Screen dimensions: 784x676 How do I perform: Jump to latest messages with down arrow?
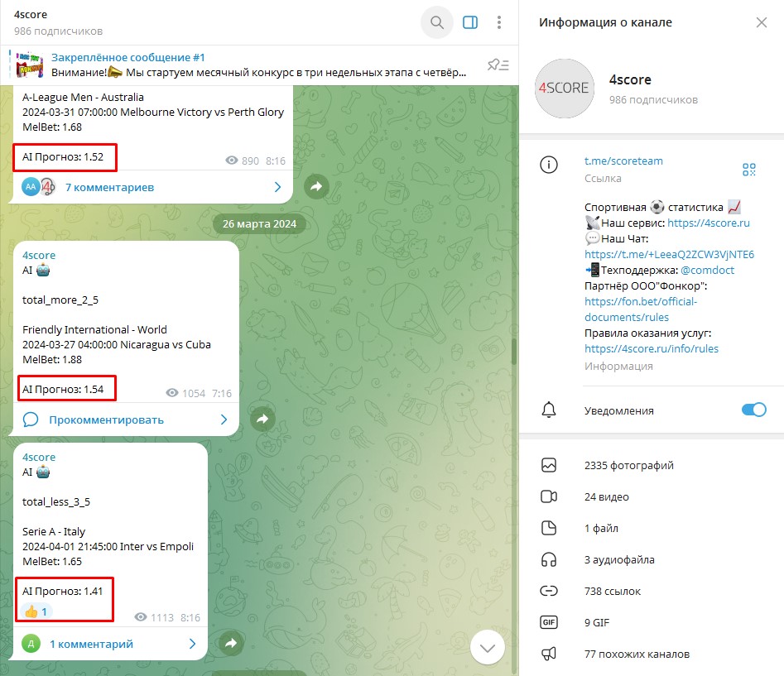[x=487, y=647]
